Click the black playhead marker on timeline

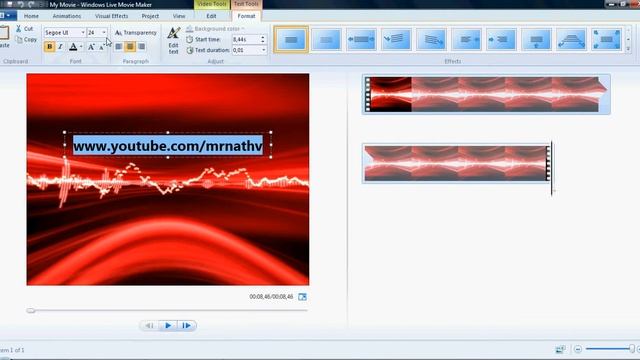[x=552, y=168]
